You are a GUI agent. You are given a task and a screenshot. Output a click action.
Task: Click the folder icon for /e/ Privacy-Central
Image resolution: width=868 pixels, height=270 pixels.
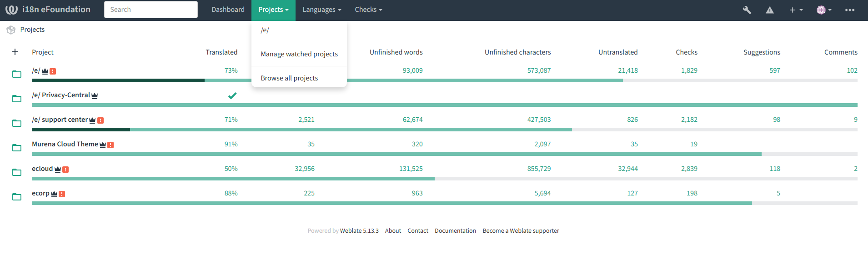point(17,99)
